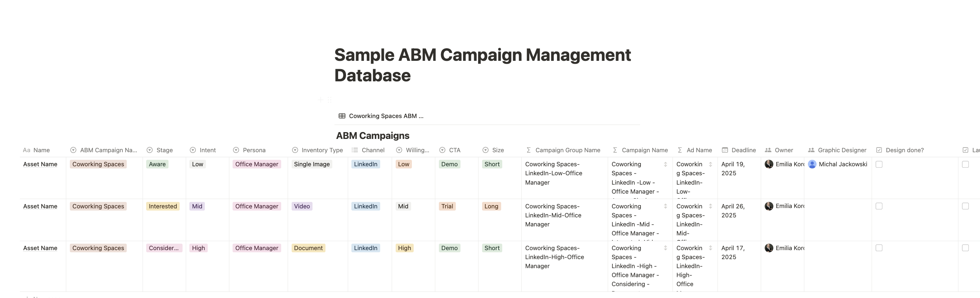Click the list icon beside the Channel header
This screenshot has width=980, height=298.
(x=355, y=150)
